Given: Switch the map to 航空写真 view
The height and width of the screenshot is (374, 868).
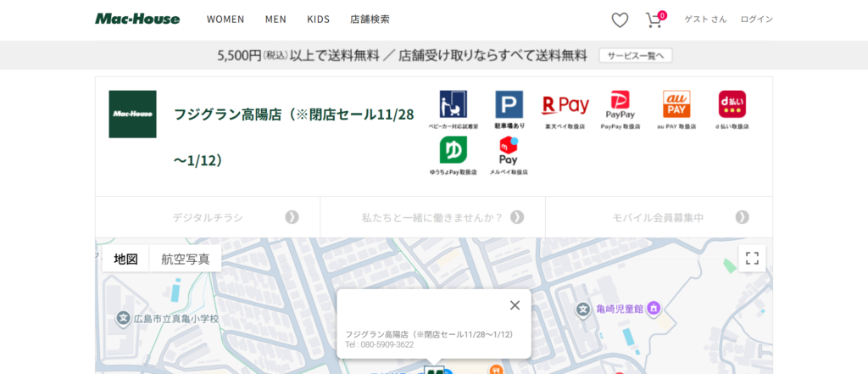Looking at the screenshot, I should pyautogui.click(x=186, y=259).
